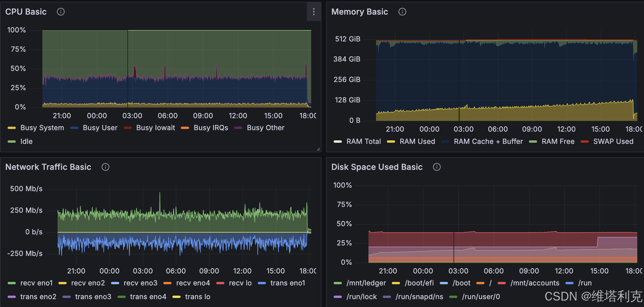Click the green Idle color swatch
644x307 pixels.
pos(12,142)
